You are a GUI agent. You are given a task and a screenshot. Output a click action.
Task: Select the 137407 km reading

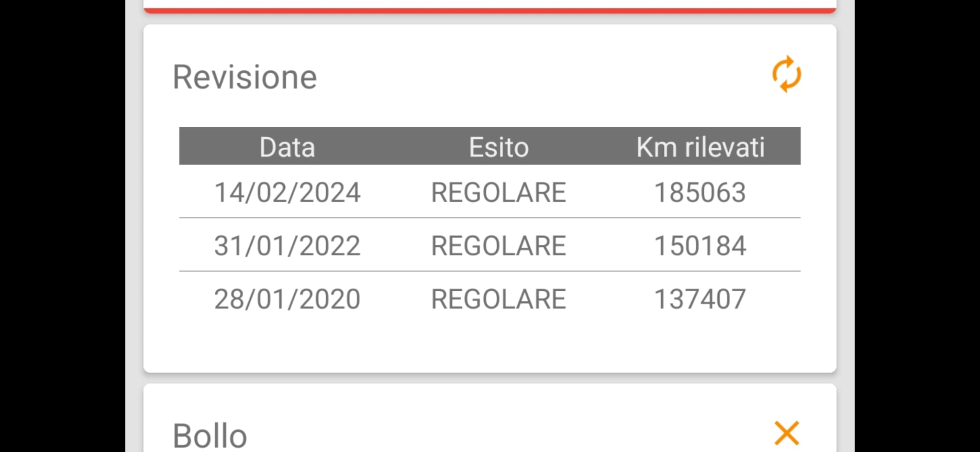click(x=700, y=299)
